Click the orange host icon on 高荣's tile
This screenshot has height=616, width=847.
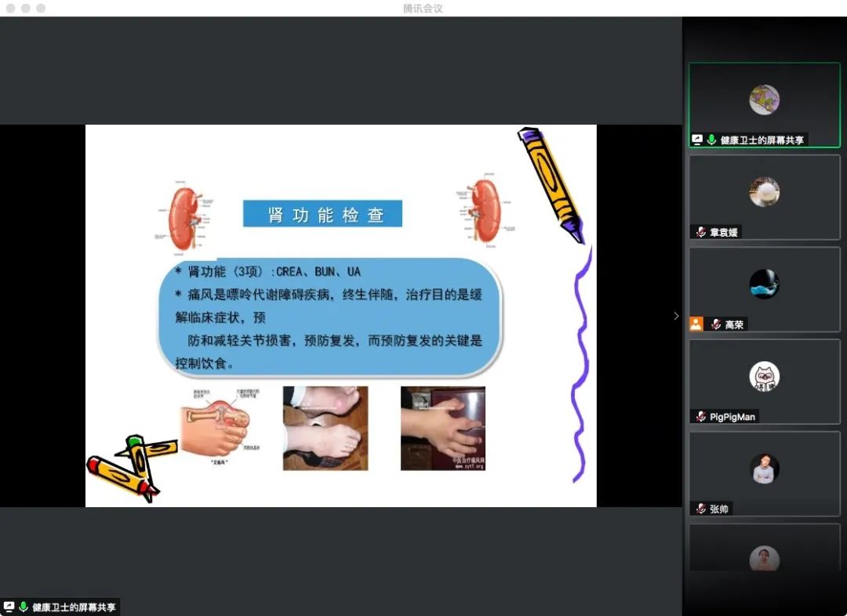point(696,324)
